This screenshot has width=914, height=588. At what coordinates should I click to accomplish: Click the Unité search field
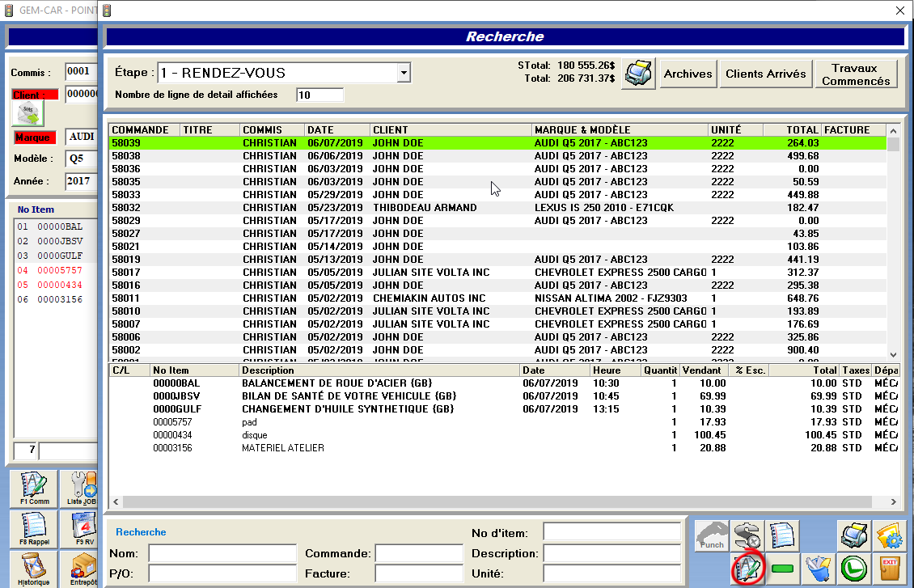click(612, 573)
